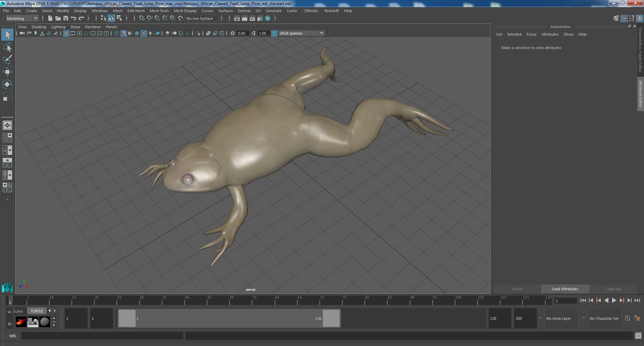Go to the start of playback range
Screen dimensions: 644x346
[583, 301]
